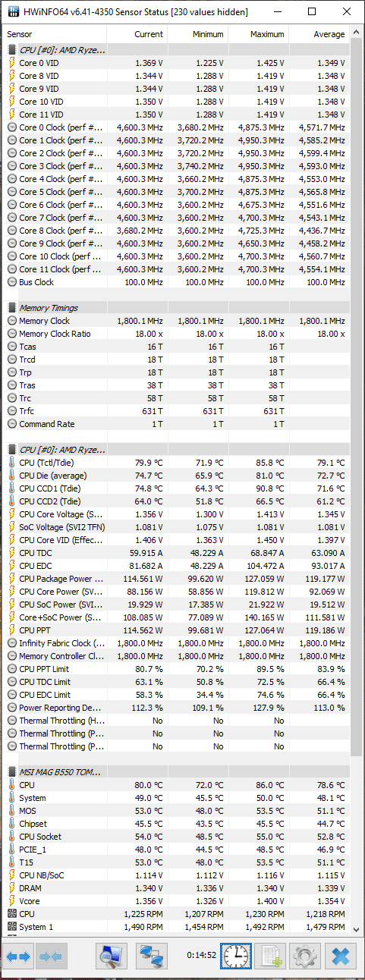Open the remote network computers icon

(151, 957)
